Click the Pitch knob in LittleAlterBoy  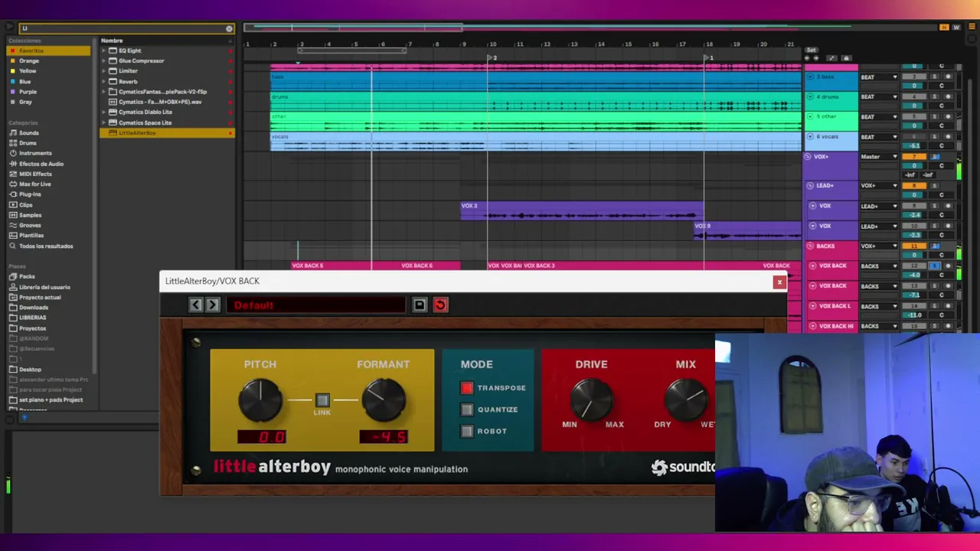[x=260, y=400]
